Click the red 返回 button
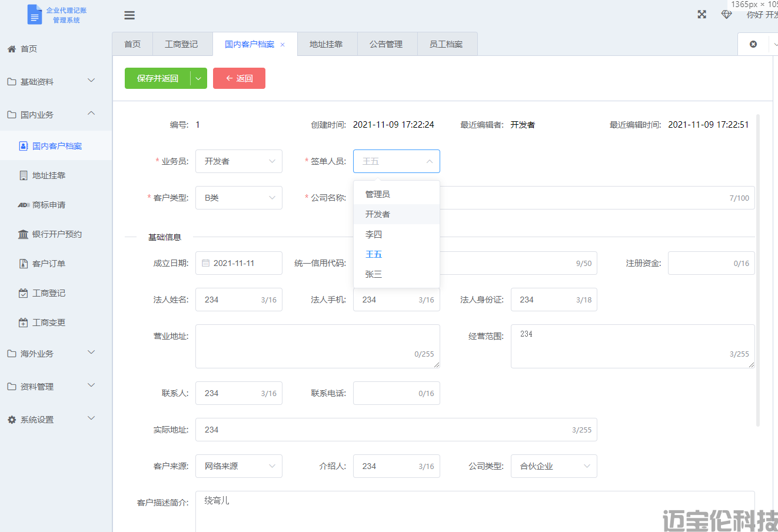The image size is (778, 532). click(x=239, y=78)
